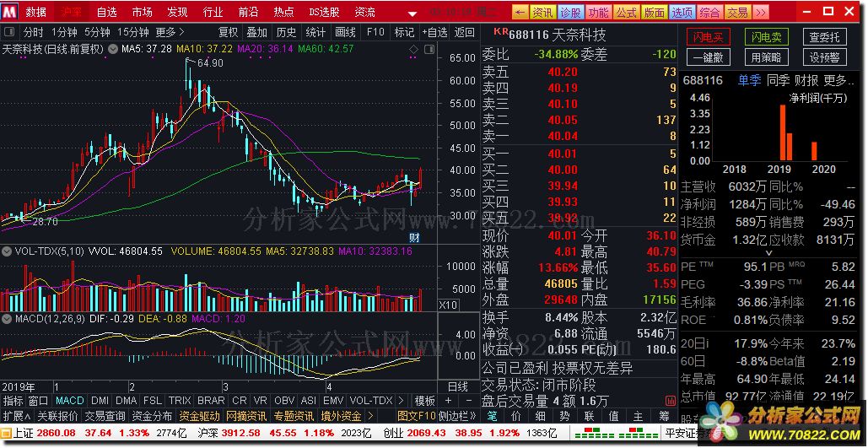Click the 查委托 order query button
The width and height of the screenshot is (868, 448).
[x=825, y=37]
